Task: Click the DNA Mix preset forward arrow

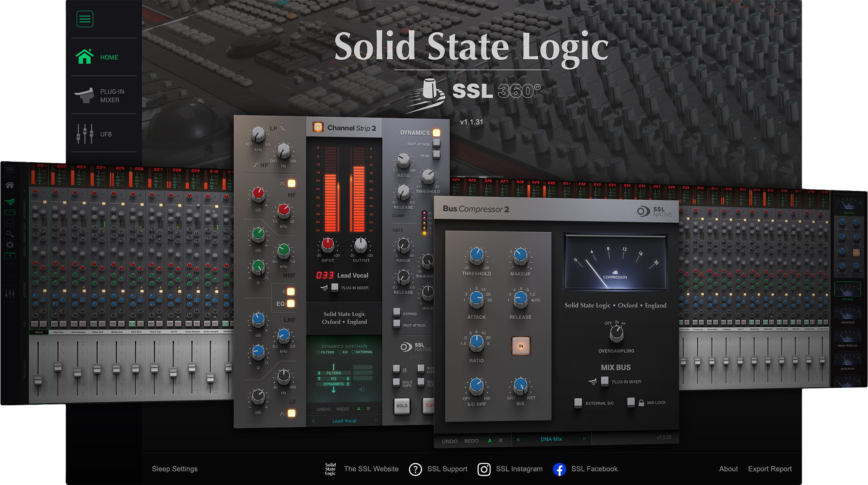Action: [585, 439]
